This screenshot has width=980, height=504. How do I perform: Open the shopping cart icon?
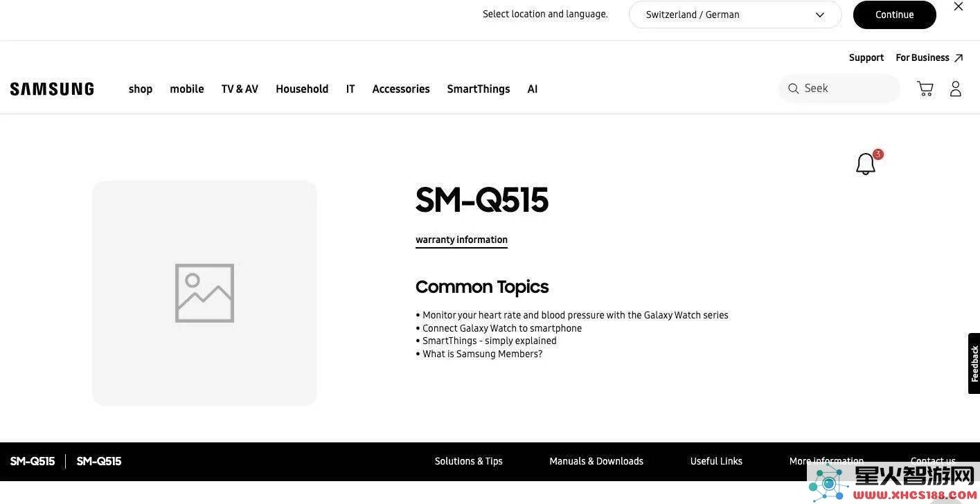point(925,89)
